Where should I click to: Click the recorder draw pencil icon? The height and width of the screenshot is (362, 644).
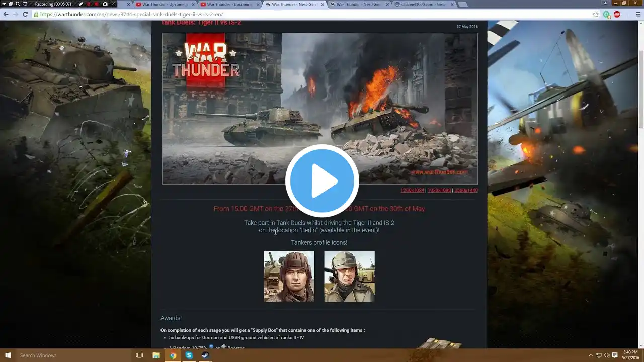pyautogui.click(x=82, y=4)
